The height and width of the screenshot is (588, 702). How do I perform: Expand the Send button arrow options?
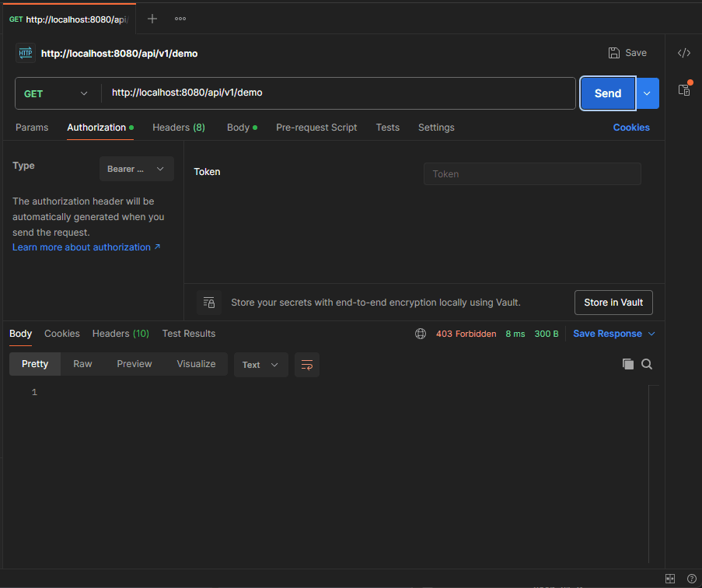(647, 93)
